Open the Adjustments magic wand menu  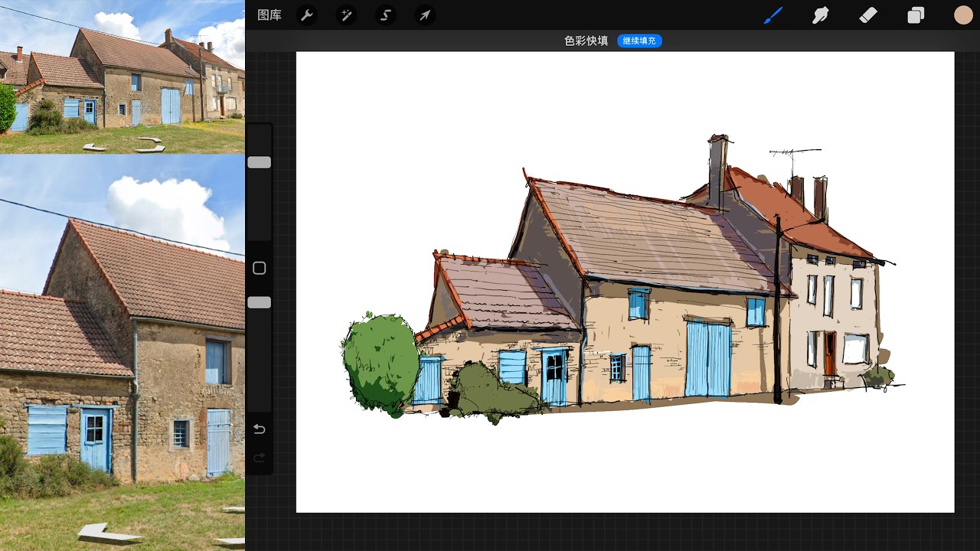(x=346, y=15)
